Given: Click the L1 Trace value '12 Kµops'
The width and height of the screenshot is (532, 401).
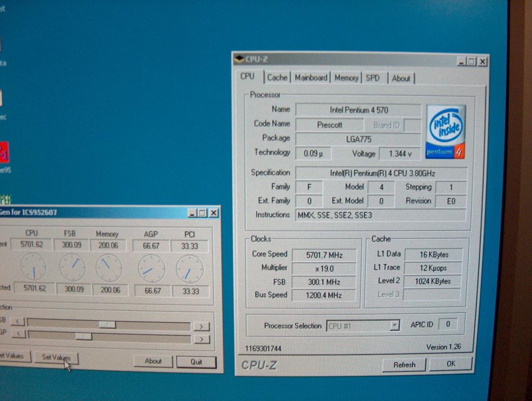Looking at the screenshot, I should (433, 268).
